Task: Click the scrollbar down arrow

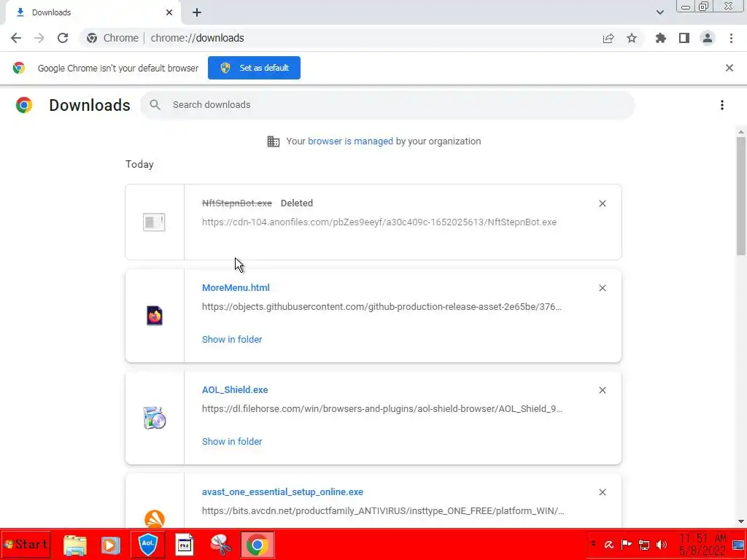Action: pos(741,521)
